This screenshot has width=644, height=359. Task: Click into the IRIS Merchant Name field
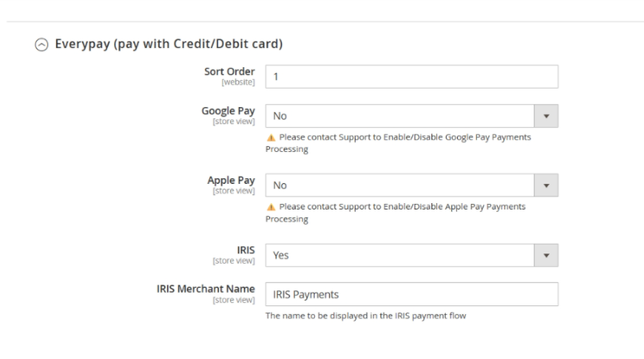point(411,294)
